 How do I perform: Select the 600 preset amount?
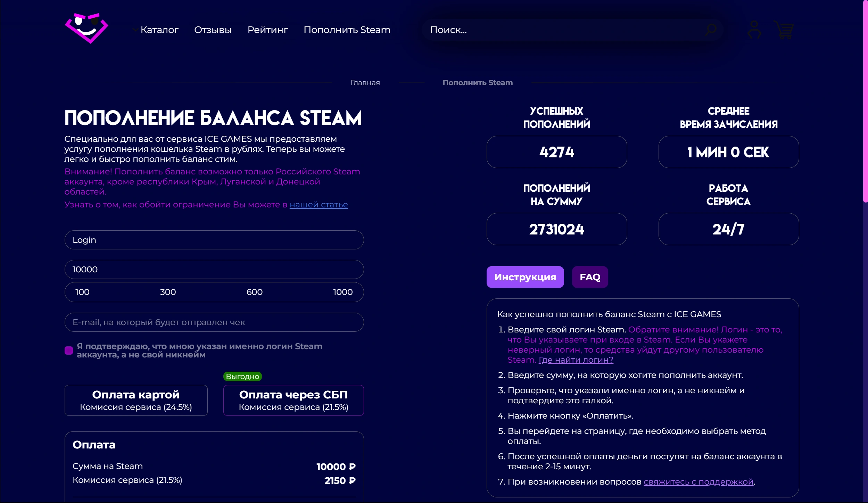tap(254, 292)
